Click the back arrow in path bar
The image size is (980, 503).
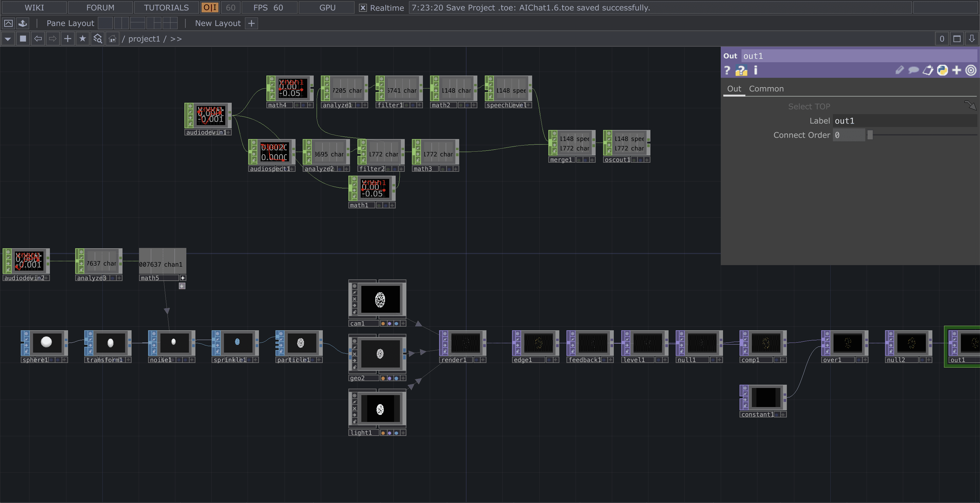(x=38, y=39)
